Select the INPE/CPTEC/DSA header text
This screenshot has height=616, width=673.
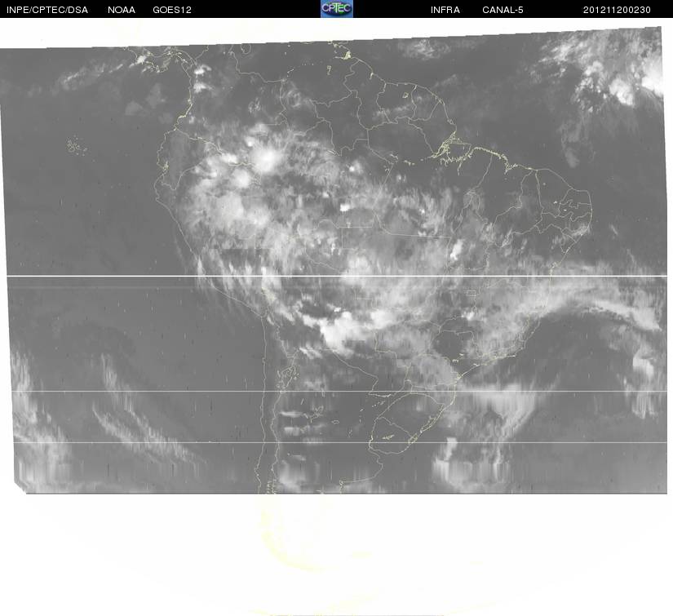click(x=47, y=10)
